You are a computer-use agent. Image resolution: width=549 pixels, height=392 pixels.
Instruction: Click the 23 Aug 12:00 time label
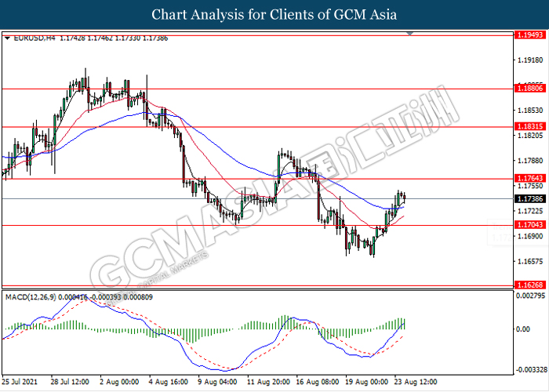(x=416, y=382)
